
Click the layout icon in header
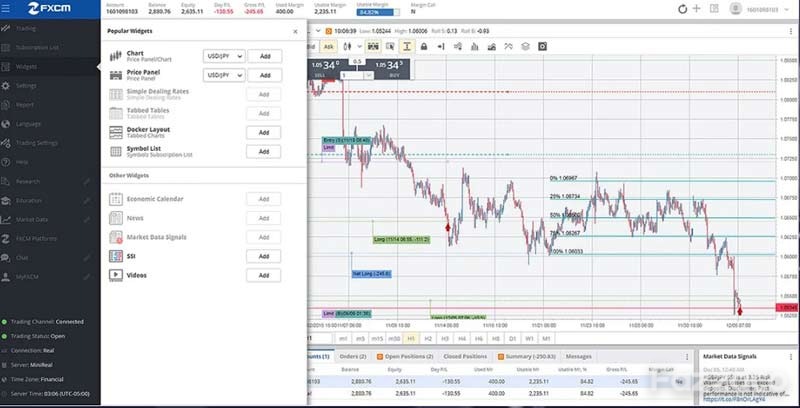tap(714, 9)
